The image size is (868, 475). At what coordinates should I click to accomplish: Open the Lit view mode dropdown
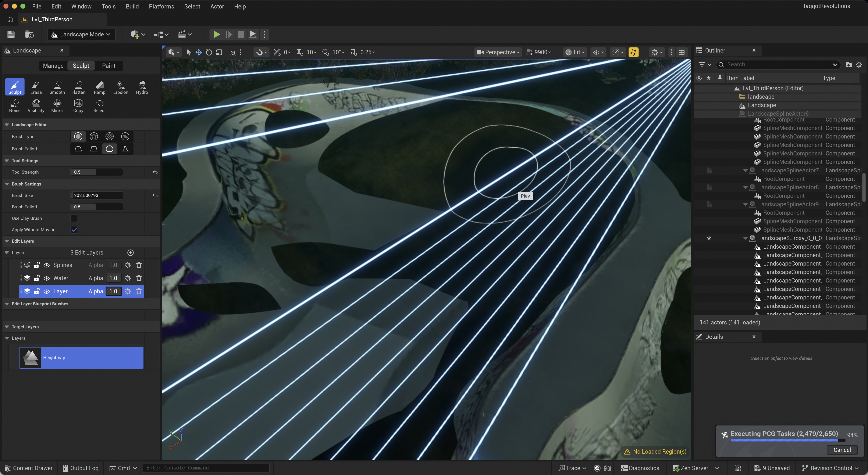[575, 52]
